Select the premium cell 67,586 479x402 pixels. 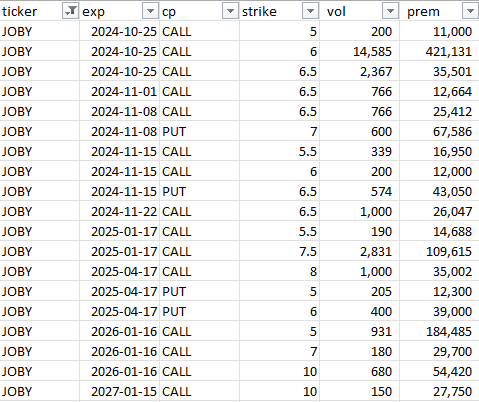point(439,131)
